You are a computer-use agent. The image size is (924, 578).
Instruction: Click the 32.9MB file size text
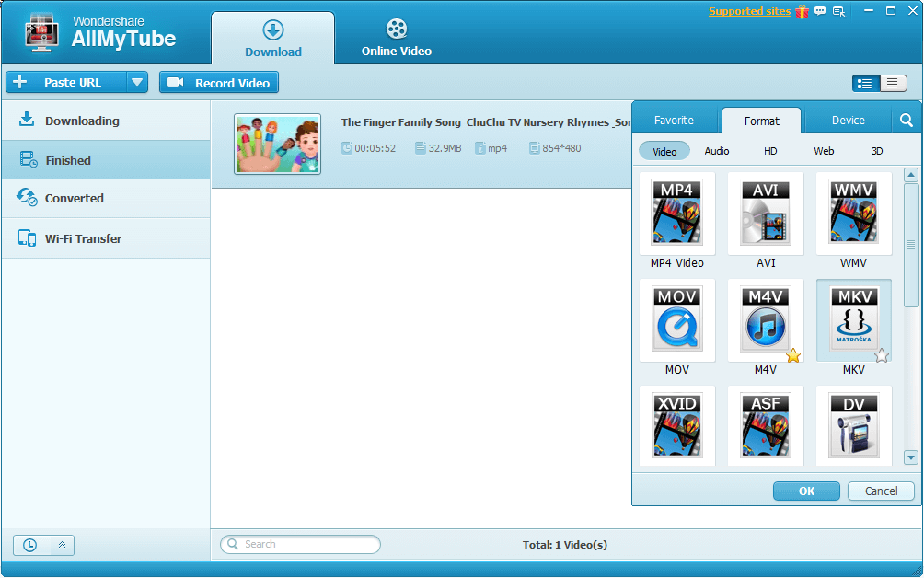pyautogui.click(x=445, y=148)
